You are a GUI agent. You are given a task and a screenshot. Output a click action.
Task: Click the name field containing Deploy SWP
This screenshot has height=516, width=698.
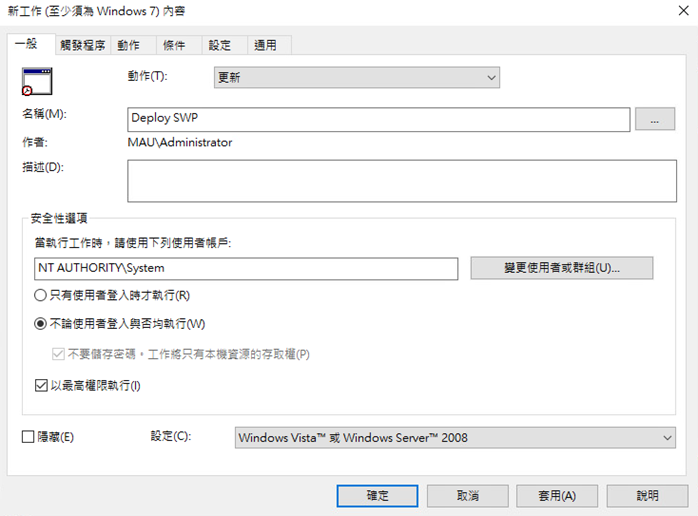(x=379, y=119)
